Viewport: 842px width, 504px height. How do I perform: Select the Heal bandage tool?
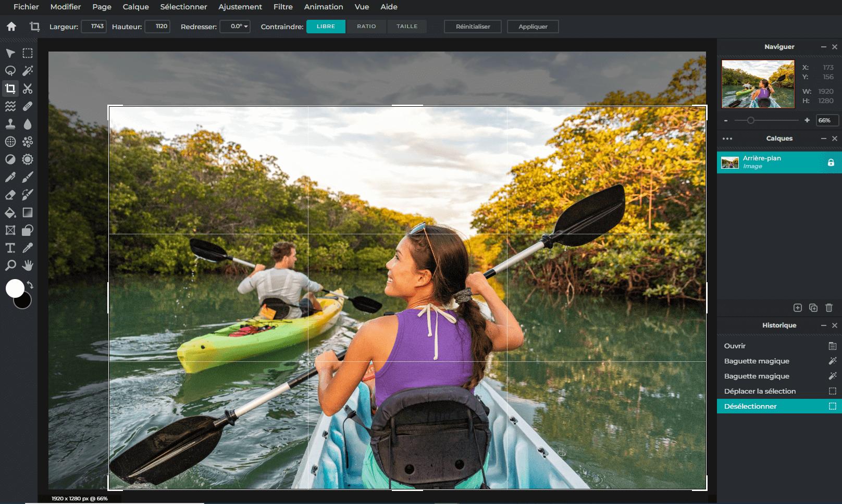[28, 106]
